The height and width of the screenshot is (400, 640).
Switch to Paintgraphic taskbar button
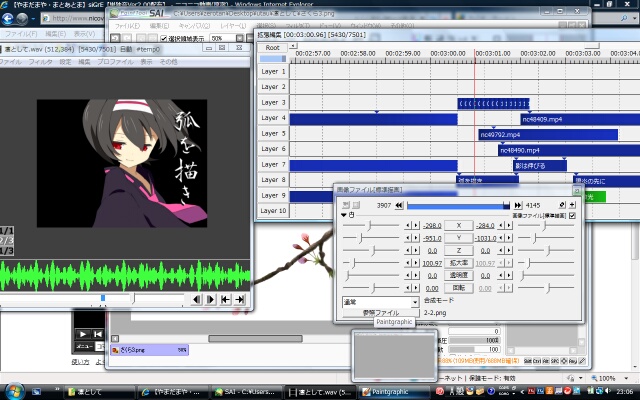[395, 392]
